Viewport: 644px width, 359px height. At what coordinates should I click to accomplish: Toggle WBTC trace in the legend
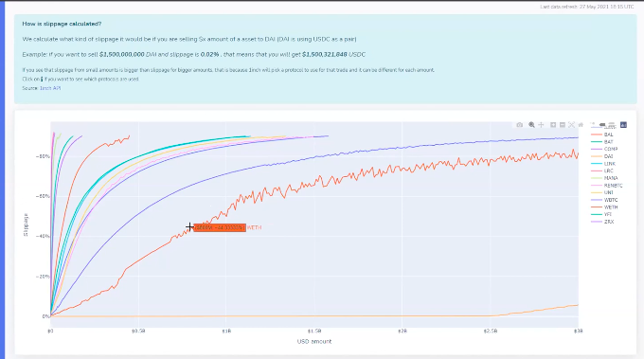(604, 200)
